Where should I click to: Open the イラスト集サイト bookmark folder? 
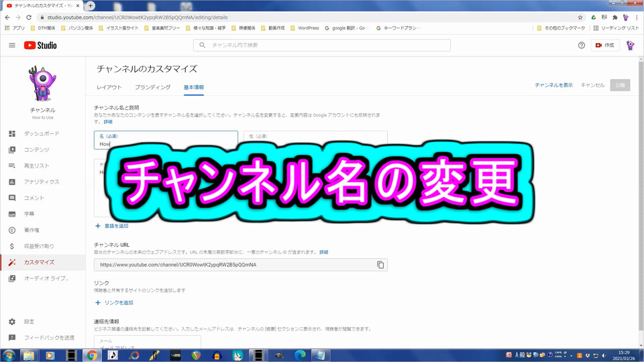119,28
